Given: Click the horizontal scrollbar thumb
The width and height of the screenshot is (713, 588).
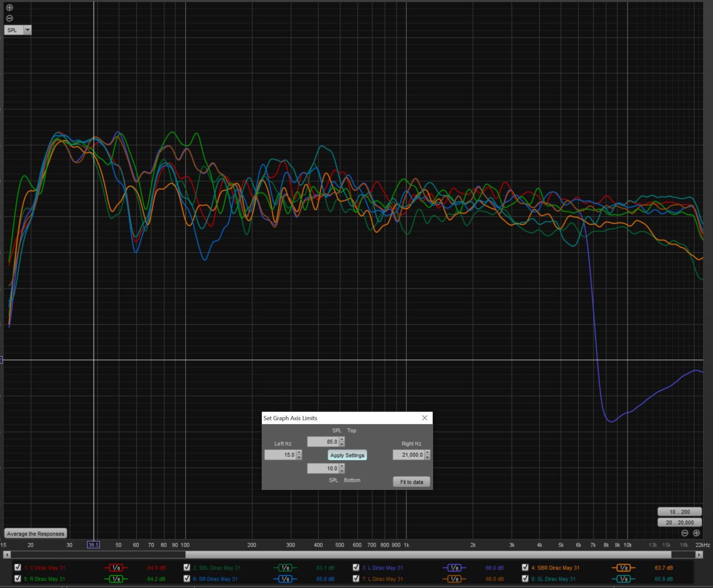Looking at the screenshot, I should (428, 555).
